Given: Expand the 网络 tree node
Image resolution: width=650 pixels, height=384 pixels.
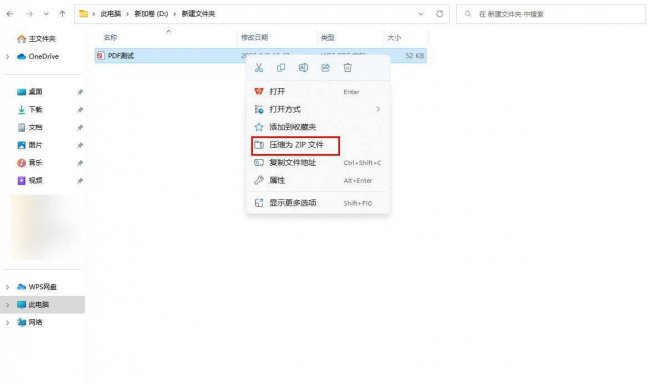Looking at the screenshot, I should 7,322.
